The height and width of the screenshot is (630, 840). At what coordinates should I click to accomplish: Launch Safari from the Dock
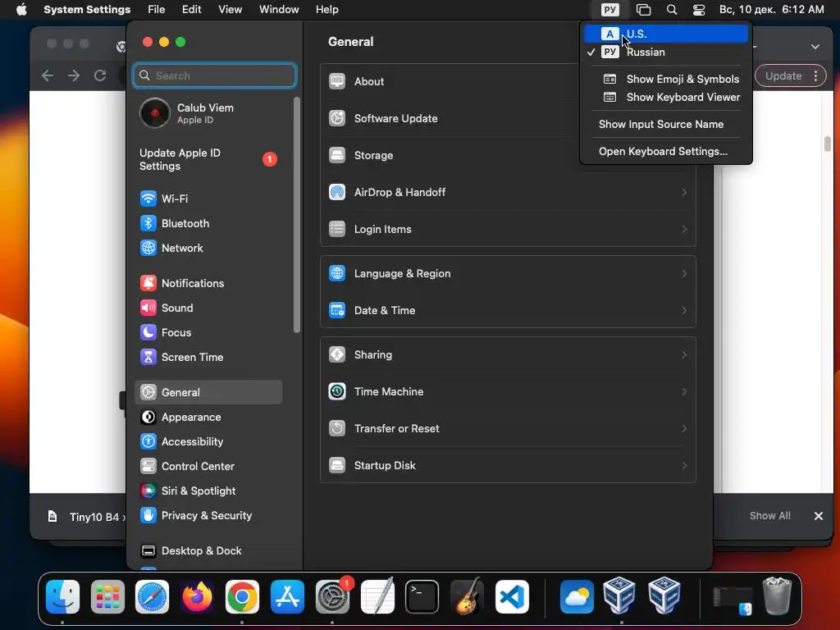pos(152,597)
